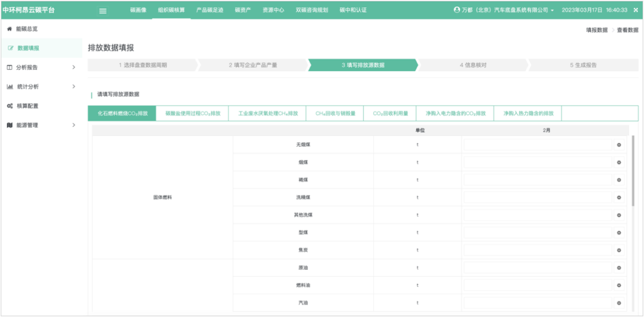Click the user avatar icon in header
The width and height of the screenshot is (644, 317).
coord(456,10)
